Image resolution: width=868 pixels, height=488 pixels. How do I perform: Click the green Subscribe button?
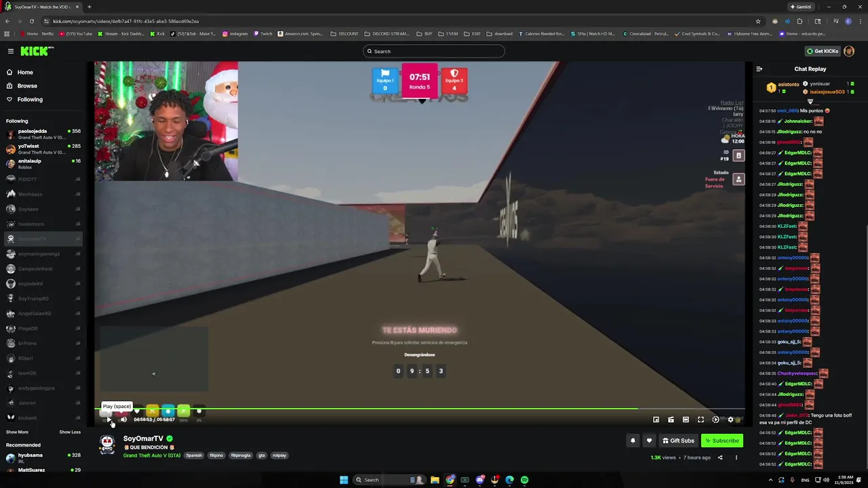click(722, 441)
